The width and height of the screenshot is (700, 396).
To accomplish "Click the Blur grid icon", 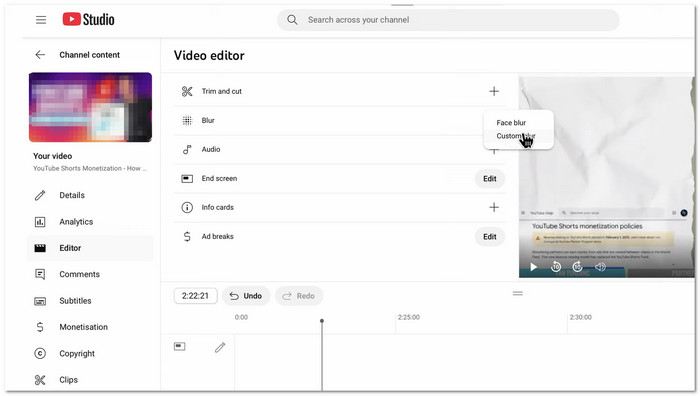I will [x=187, y=121].
